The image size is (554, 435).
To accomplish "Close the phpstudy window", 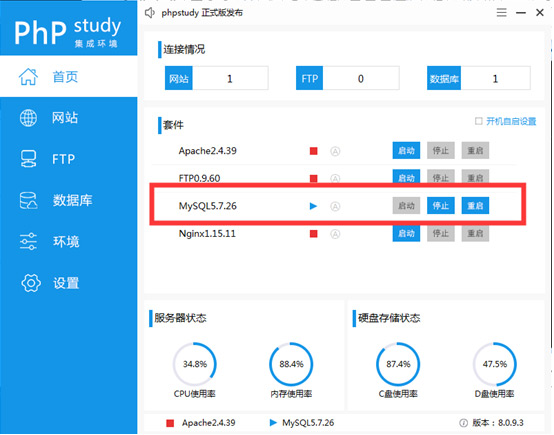I will (540, 13).
